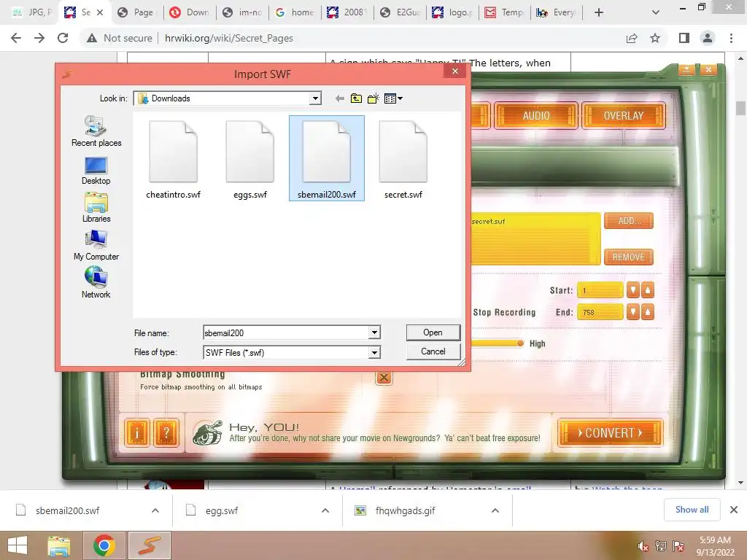Expand the Look in Downloads dropdown

[315, 98]
